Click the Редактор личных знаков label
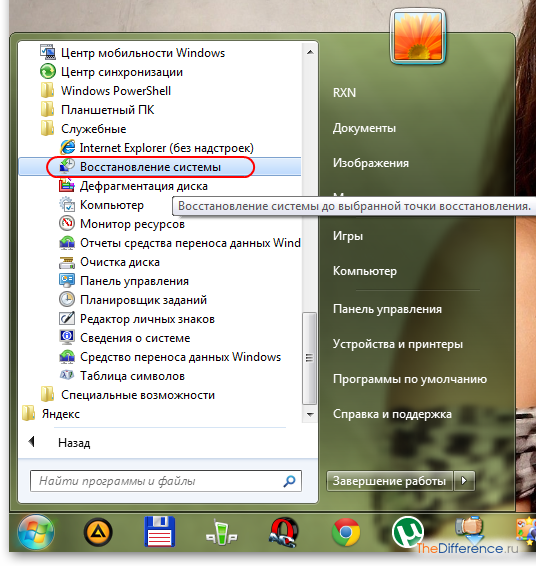The width and height of the screenshot is (536, 566). (147, 319)
